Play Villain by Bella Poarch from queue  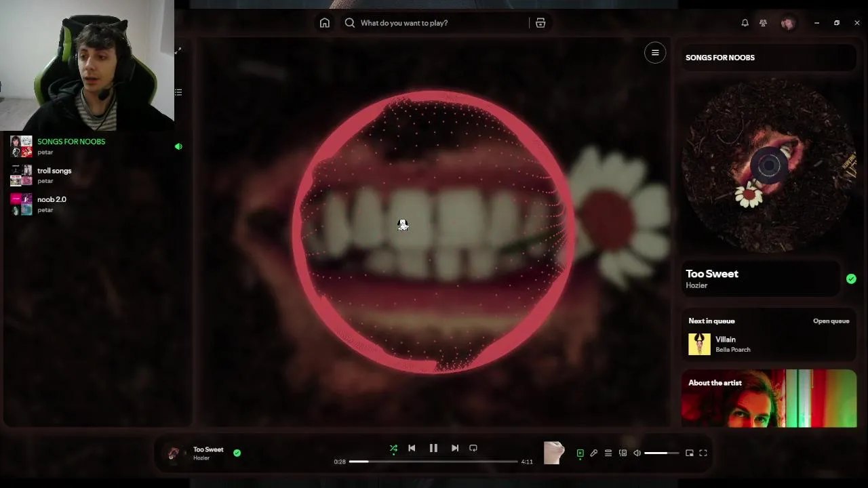[769, 344]
